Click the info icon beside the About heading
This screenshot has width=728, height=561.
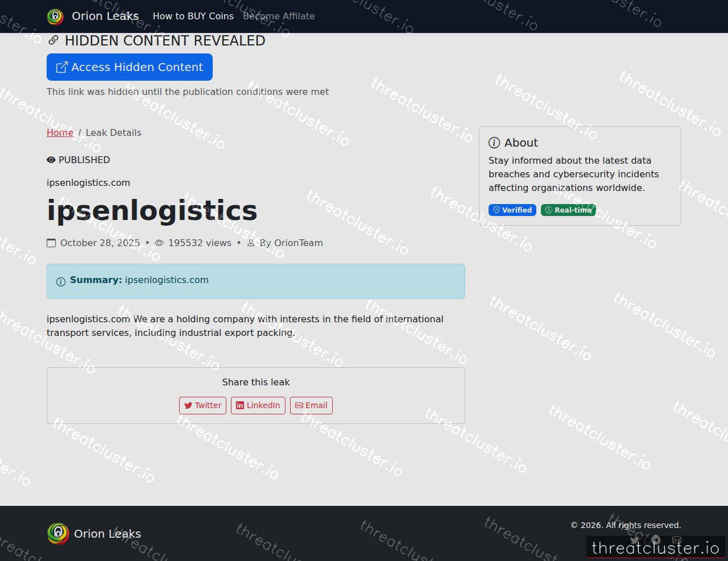[x=494, y=143]
